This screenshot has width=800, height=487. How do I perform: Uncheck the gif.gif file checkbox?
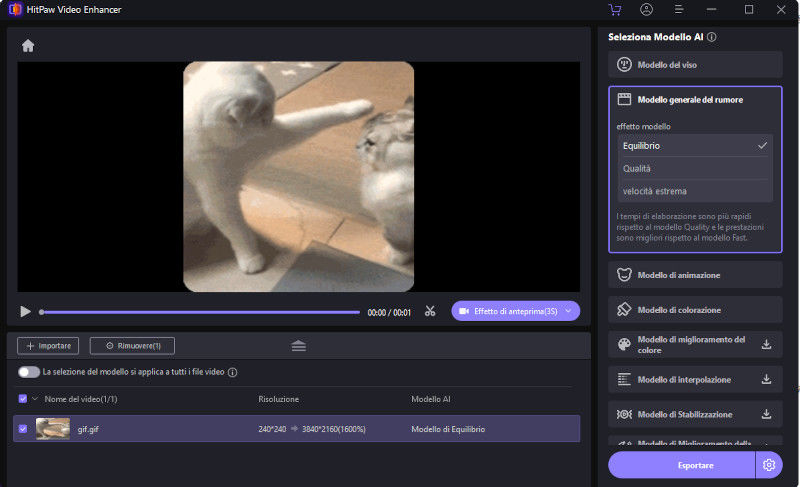(23, 429)
